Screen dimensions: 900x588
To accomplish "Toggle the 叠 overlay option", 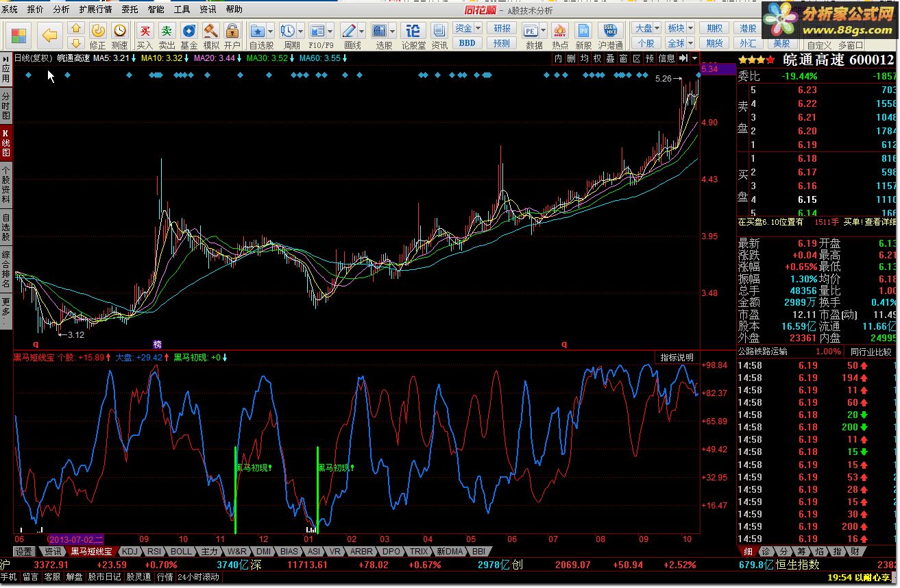I will click(x=611, y=59).
